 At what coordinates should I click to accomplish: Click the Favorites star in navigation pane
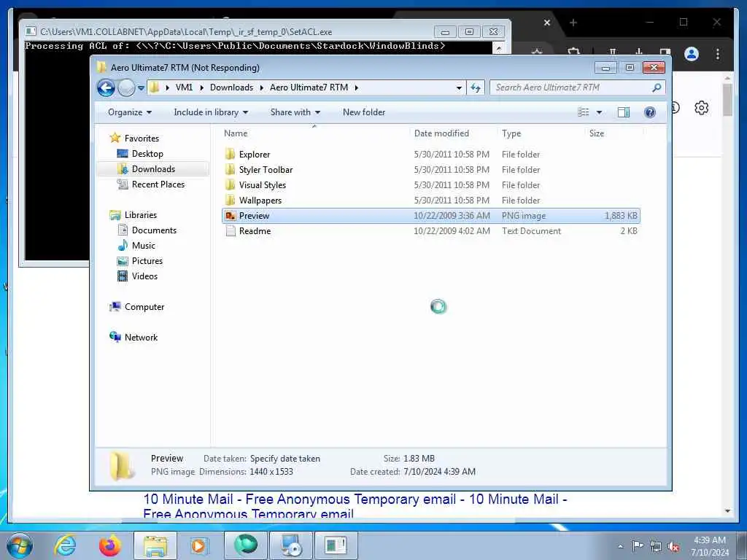tap(115, 138)
